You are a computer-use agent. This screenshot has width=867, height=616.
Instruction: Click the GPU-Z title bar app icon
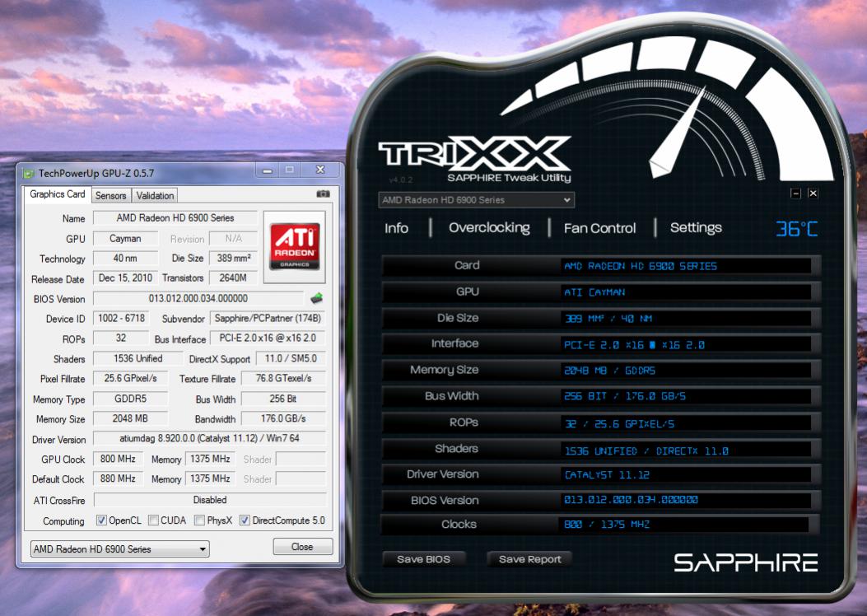(x=28, y=173)
